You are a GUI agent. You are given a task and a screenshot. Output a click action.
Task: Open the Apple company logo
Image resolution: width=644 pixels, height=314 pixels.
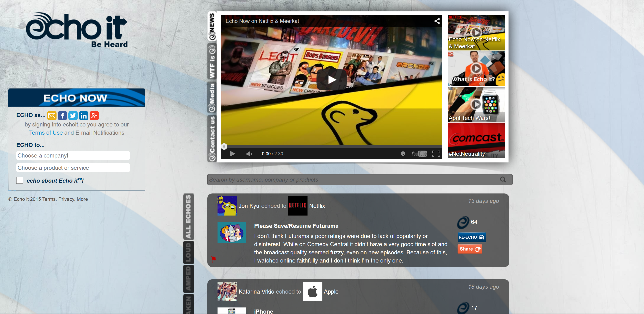coord(312,292)
